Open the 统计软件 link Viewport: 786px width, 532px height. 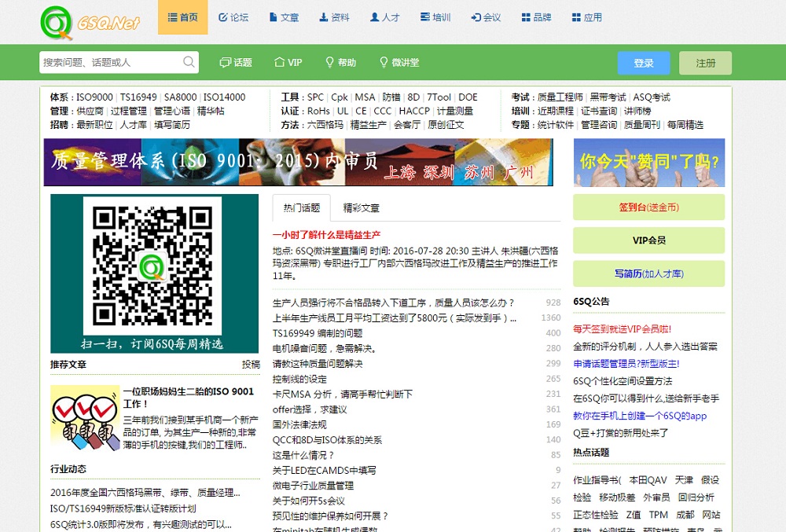coord(556,125)
